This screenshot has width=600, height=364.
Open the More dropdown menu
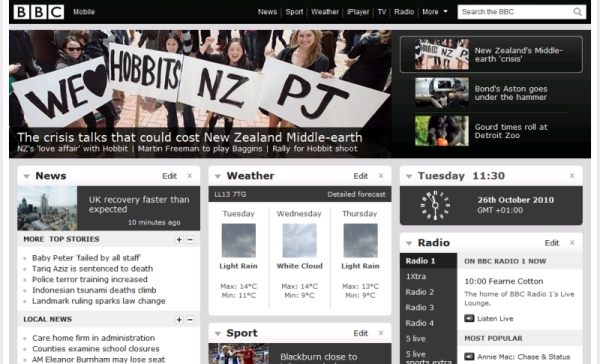pyautogui.click(x=435, y=12)
